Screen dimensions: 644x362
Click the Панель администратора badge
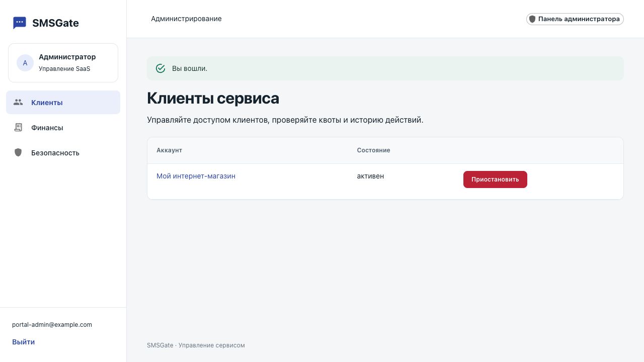point(575,19)
